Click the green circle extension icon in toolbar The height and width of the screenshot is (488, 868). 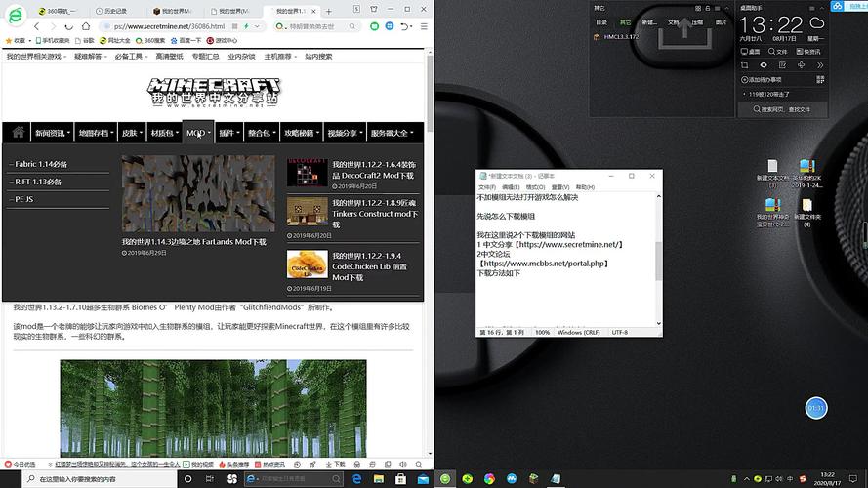pos(375,26)
